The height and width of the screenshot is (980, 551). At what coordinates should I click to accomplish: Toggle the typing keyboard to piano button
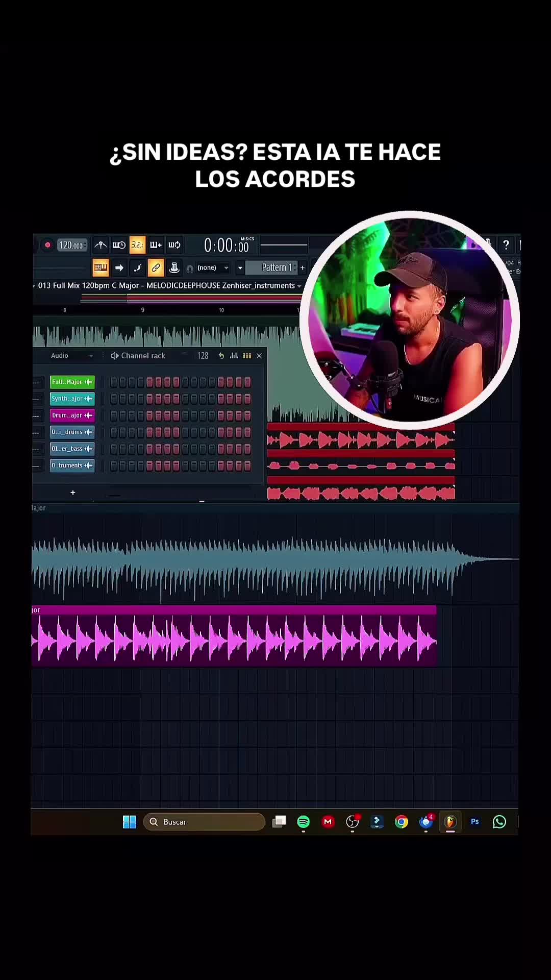101,267
